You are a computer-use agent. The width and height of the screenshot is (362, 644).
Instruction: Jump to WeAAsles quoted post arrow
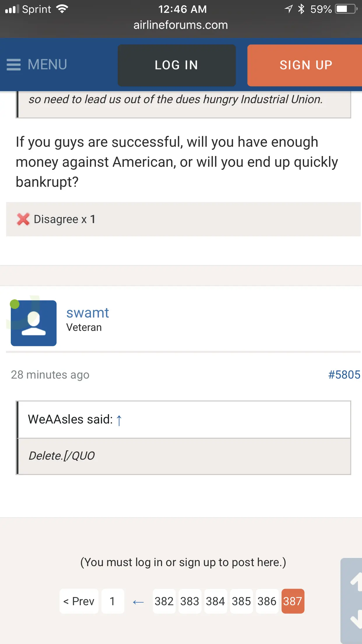tap(119, 420)
